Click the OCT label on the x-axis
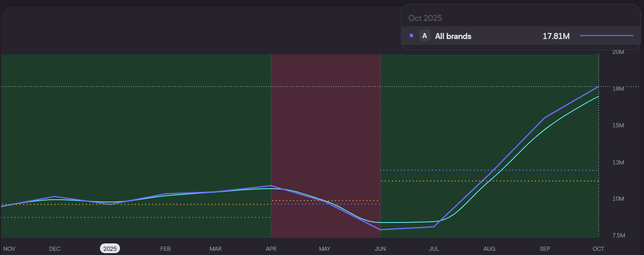Image resolution: width=644 pixels, height=255 pixels. (x=598, y=249)
